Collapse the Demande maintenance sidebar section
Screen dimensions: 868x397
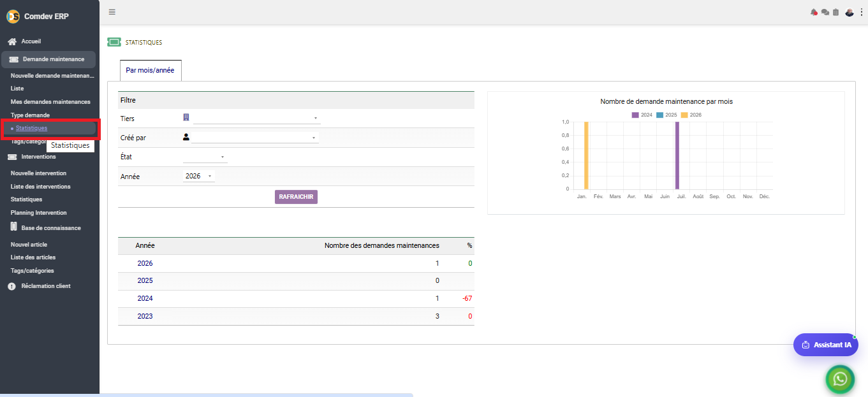pyautogui.click(x=48, y=59)
